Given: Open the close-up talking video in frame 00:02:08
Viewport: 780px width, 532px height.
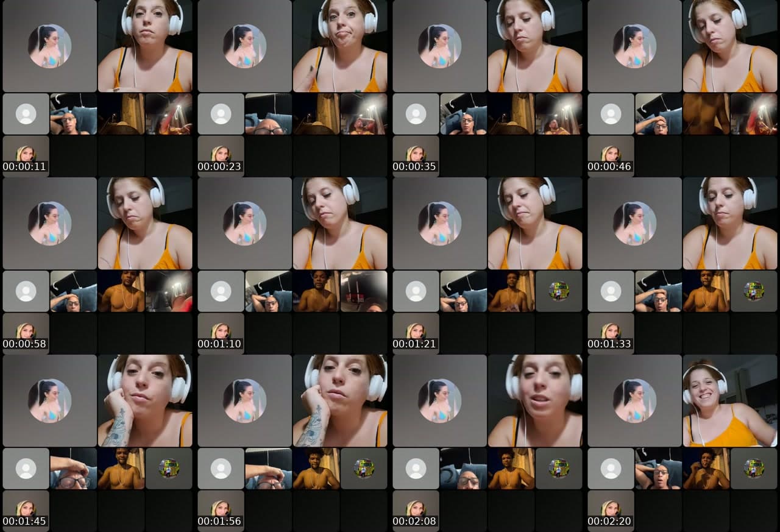Looking at the screenshot, I should pos(535,400).
